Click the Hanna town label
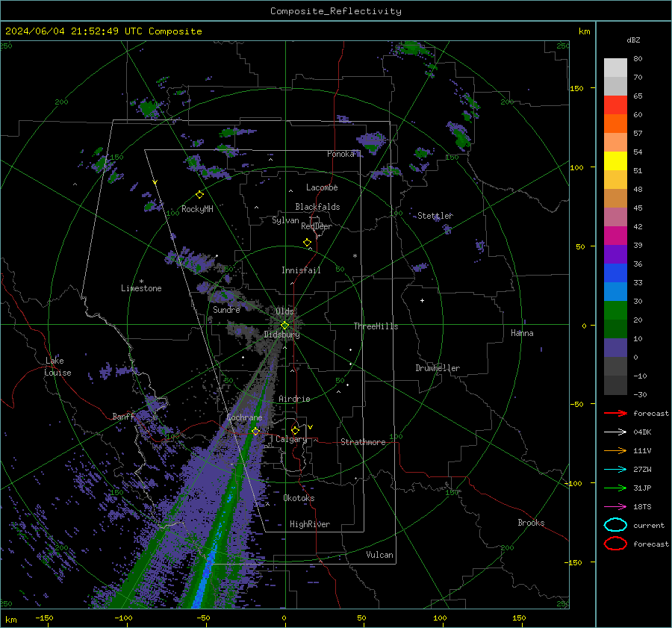The width and height of the screenshot is (672, 628). pos(522,333)
